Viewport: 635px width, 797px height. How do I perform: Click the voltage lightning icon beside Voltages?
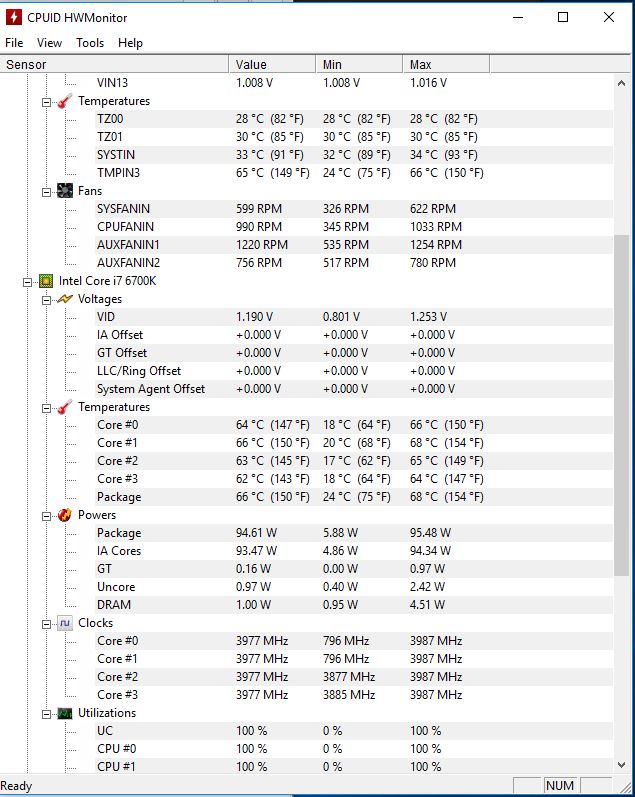pyautogui.click(x=65, y=299)
